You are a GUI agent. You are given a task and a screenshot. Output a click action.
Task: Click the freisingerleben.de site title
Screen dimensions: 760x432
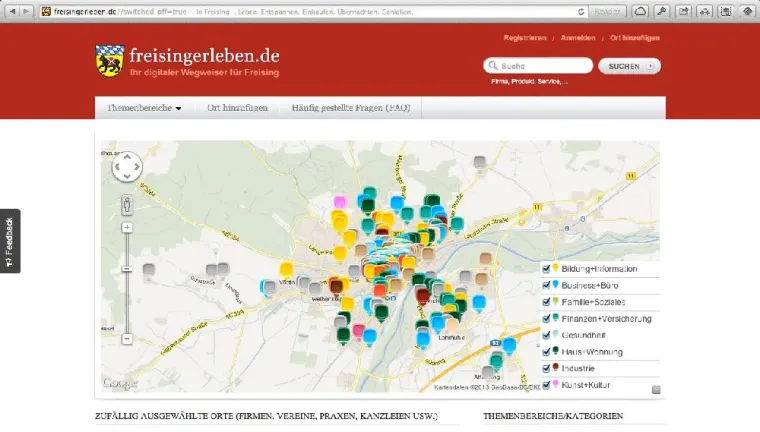[204, 56]
